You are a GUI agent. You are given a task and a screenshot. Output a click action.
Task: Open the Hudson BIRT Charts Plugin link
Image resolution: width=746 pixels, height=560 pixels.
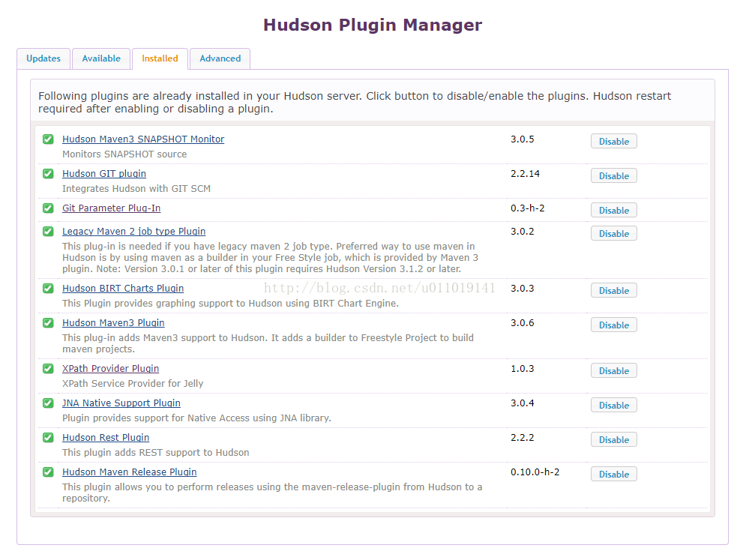coord(123,289)
